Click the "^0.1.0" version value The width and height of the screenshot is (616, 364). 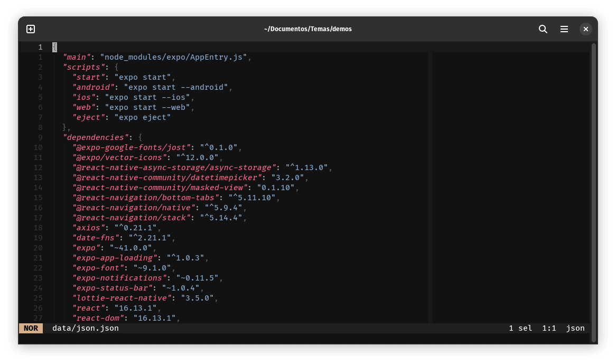219,147
